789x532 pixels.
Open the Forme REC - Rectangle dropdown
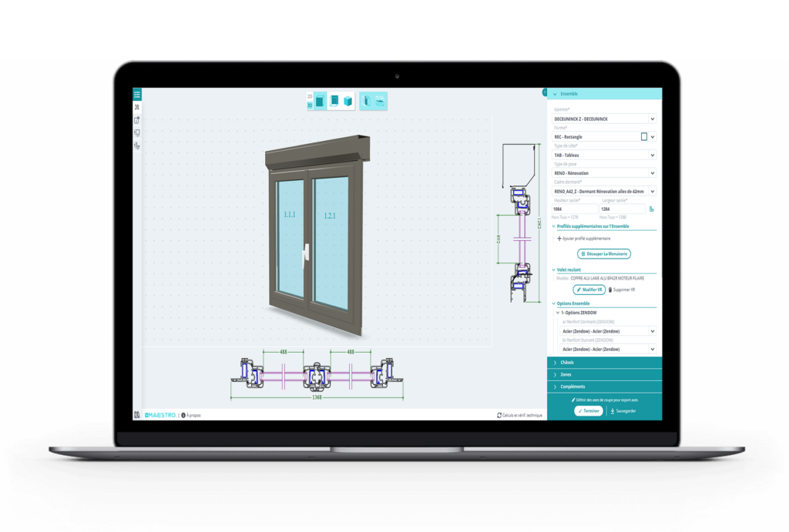pos(604,137)
